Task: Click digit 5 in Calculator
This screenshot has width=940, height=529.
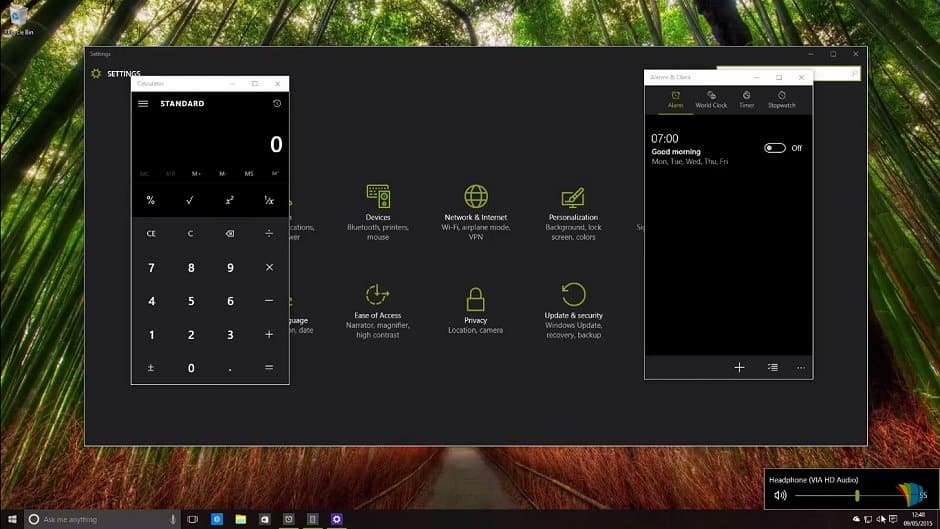Action: click(190, 301)
